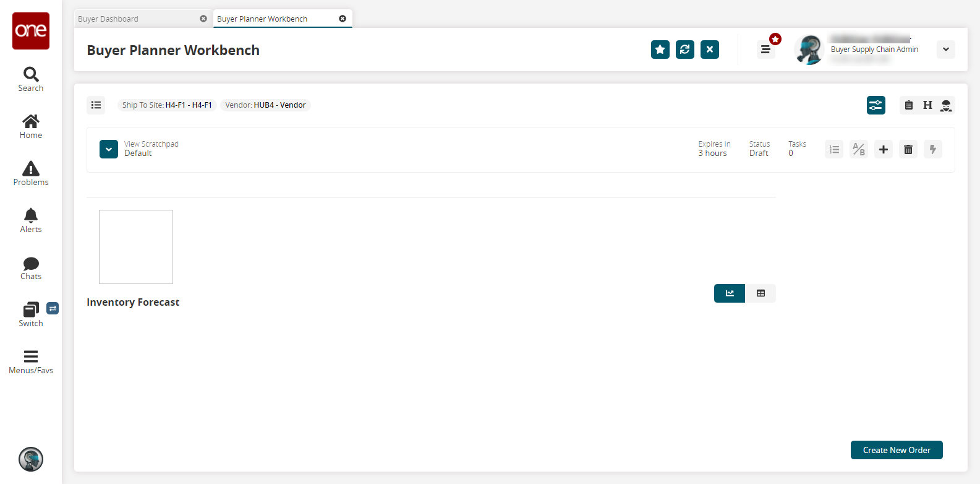
Task: Click the Create New Order button
Action: point(897,450)
